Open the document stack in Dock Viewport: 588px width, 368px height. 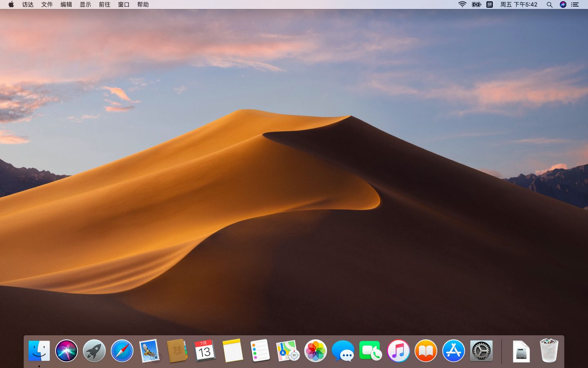tap(521, 351)
